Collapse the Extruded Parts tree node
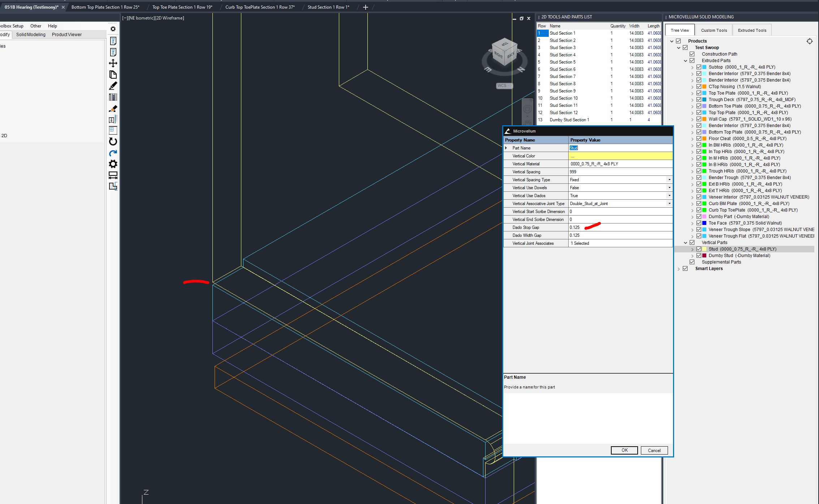The image size is (819, 504). click(685, 61)
